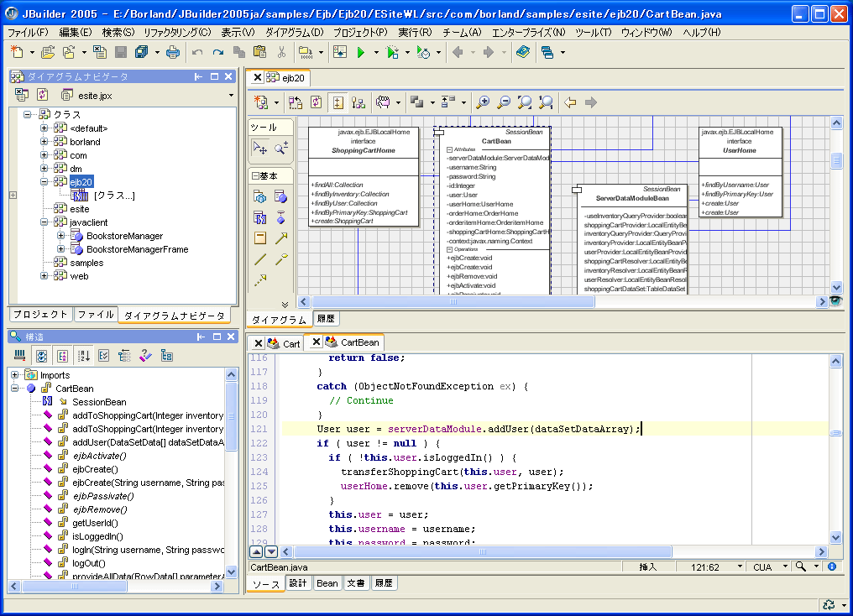Click the sort order structure icon
Screen dimensions: 853x616
[x=84, y=356]
